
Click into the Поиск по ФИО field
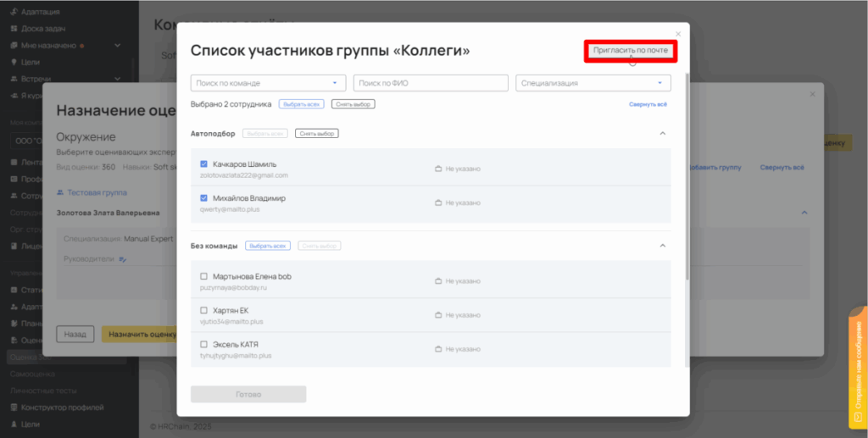point(431,83)
